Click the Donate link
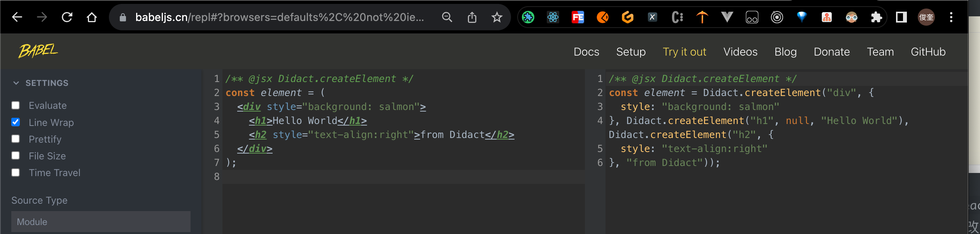 click(x=831, y=52)
